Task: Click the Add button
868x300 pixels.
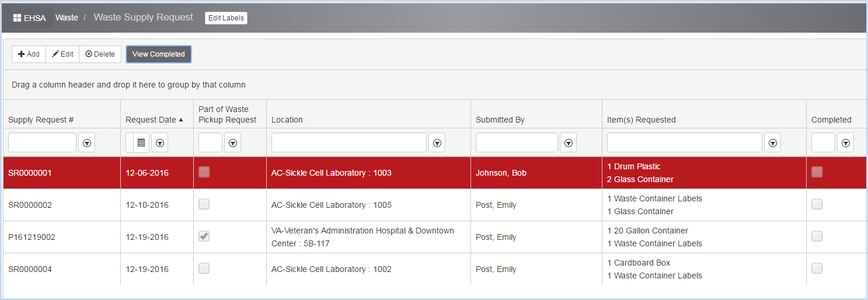Action: pos(29,54)
